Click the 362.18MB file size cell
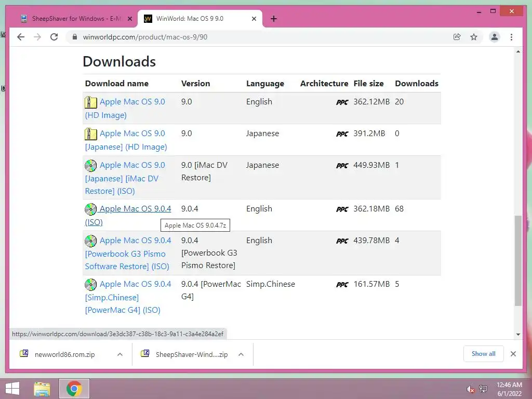The height and width of the screenshot is (399, 532). click(x=371, y=209)
